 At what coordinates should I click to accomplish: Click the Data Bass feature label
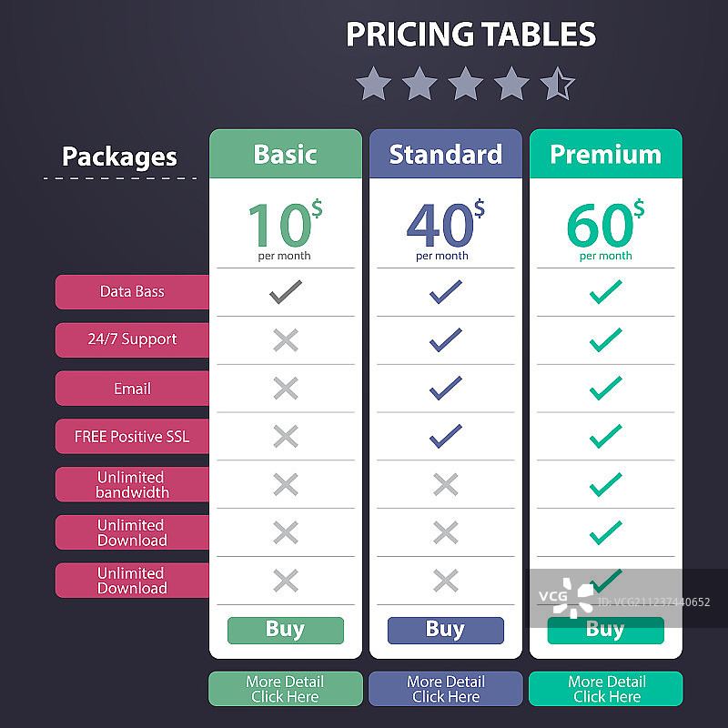(132, 292)
